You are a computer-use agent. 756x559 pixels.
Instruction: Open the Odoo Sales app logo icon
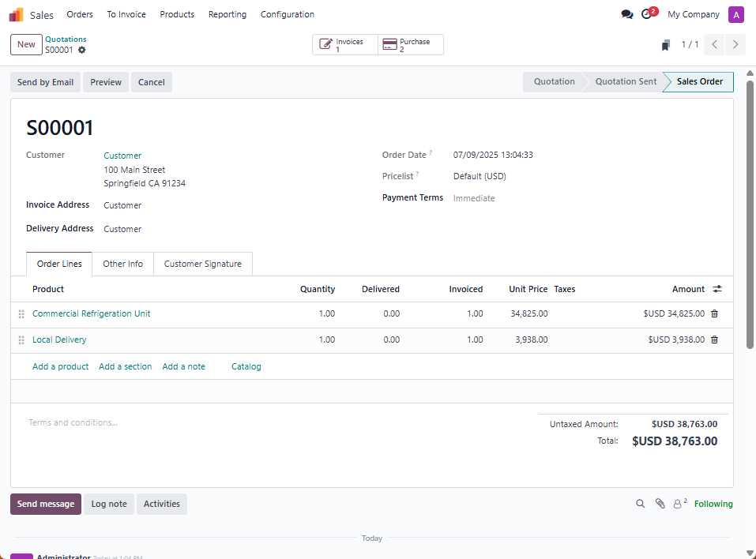[17, 14]
